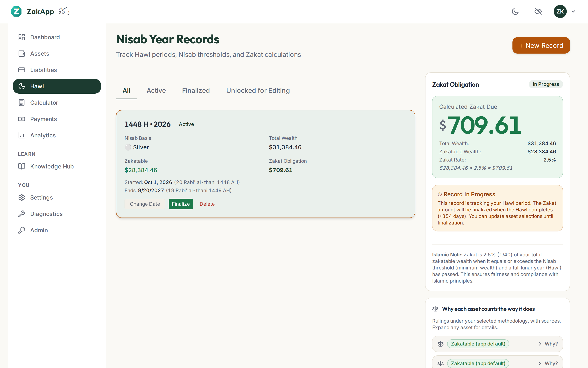Click the Analytics bar chart icon
This screenshot has height=368, width=588.
[x=22, y=135]
